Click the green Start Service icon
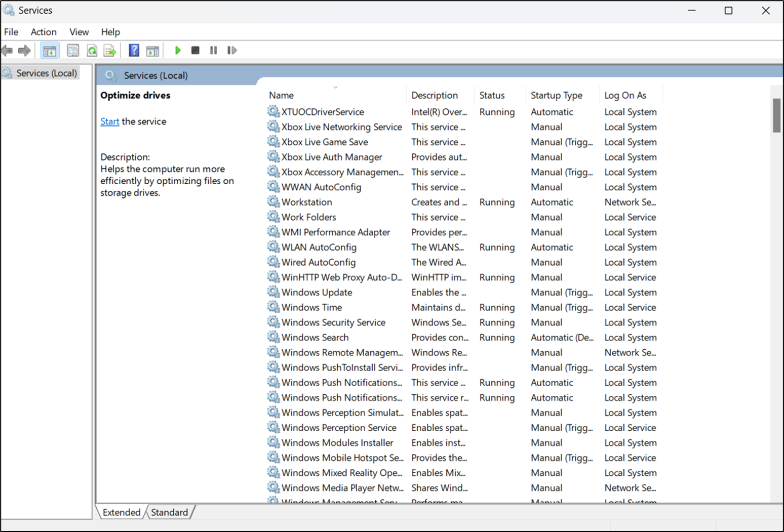784x532 pixels. point(178,50)
